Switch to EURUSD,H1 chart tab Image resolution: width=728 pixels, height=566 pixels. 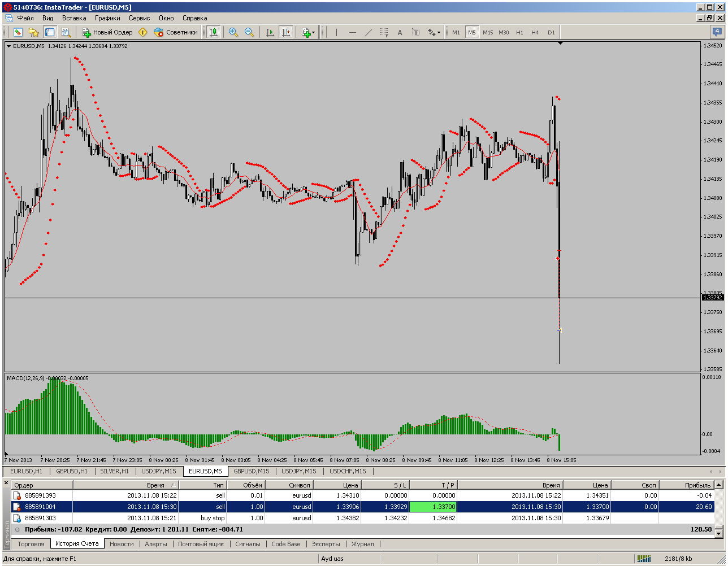tap(26, 471)
